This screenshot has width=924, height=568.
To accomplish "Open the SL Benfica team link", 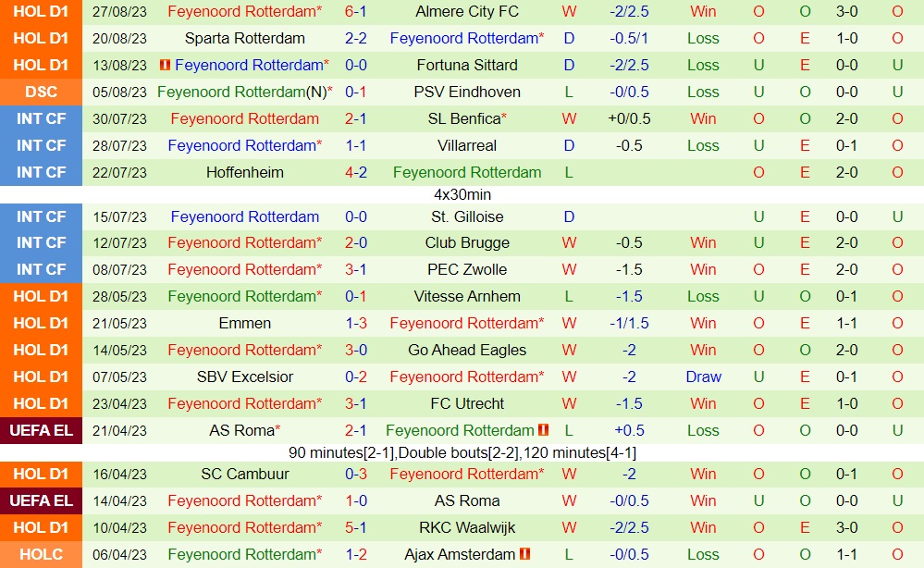I will pyautogui.click(x=465, y=118).
